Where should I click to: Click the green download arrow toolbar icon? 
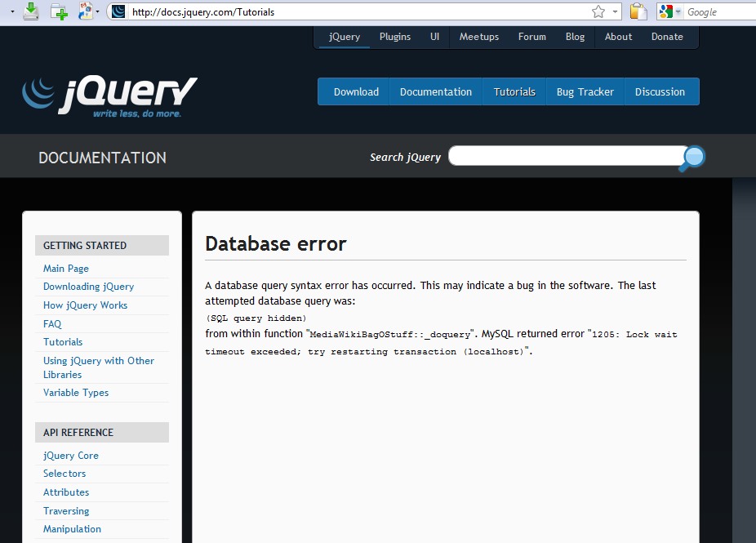[x=31, y=11]
